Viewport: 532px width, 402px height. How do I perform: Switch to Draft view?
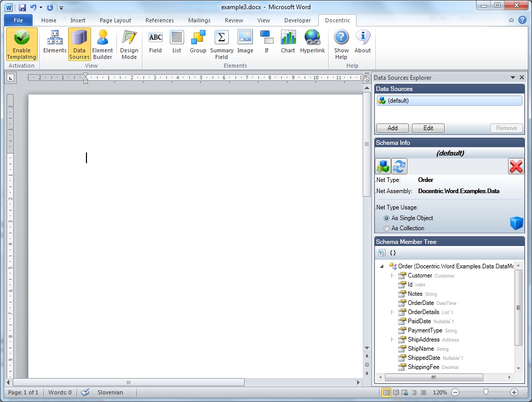click(x=424, y=392)
